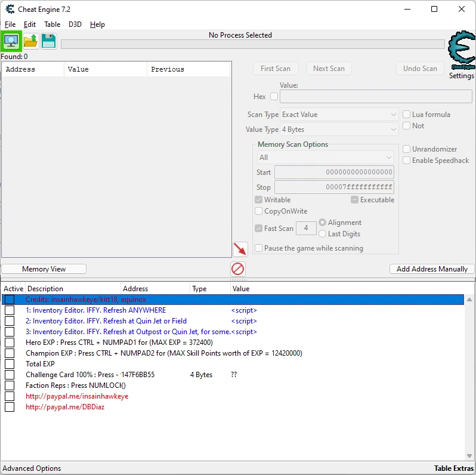476x475 pixels.
Task: Click the save table floppy icon
Action: point(48,41)
